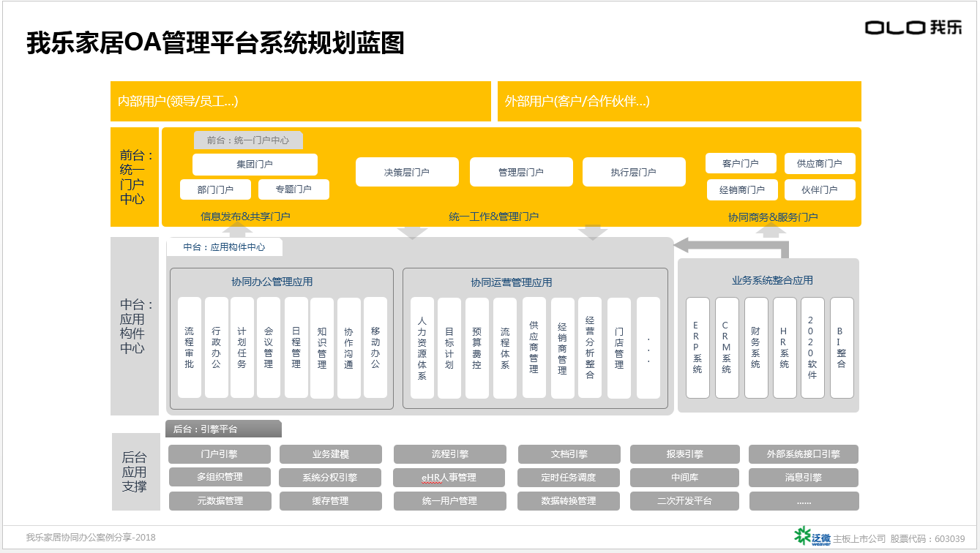Screen dimensions: 980x553
Task: Click footer text 我乐家居协同办公案例分享-2018
Action: 91,538
